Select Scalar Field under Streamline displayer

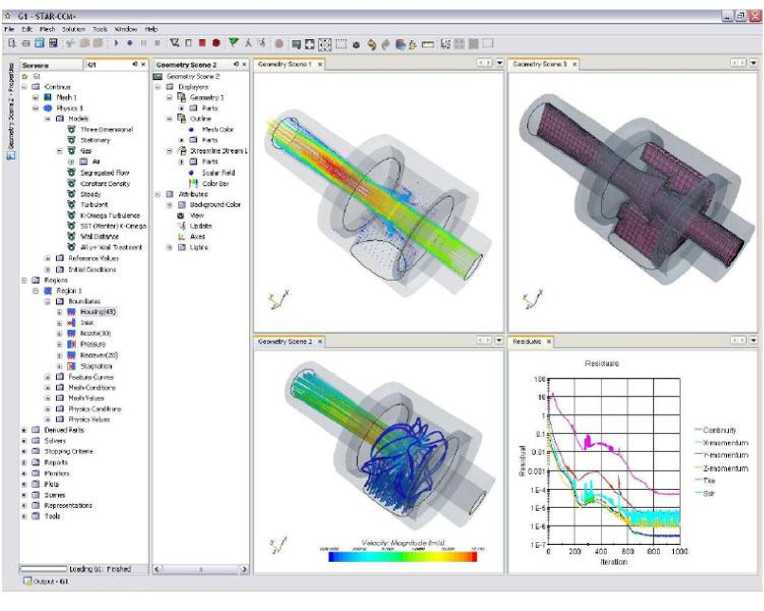pos(219,172)
